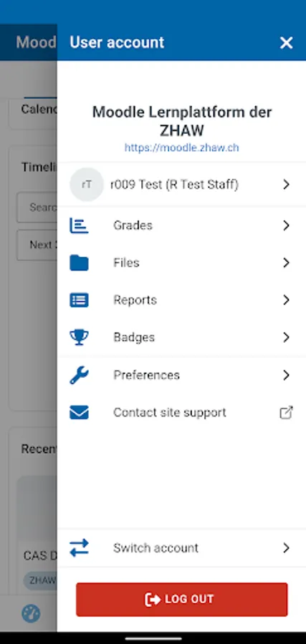Expand the Grades row chevron

pyautogui.click(x=286, y=225)
